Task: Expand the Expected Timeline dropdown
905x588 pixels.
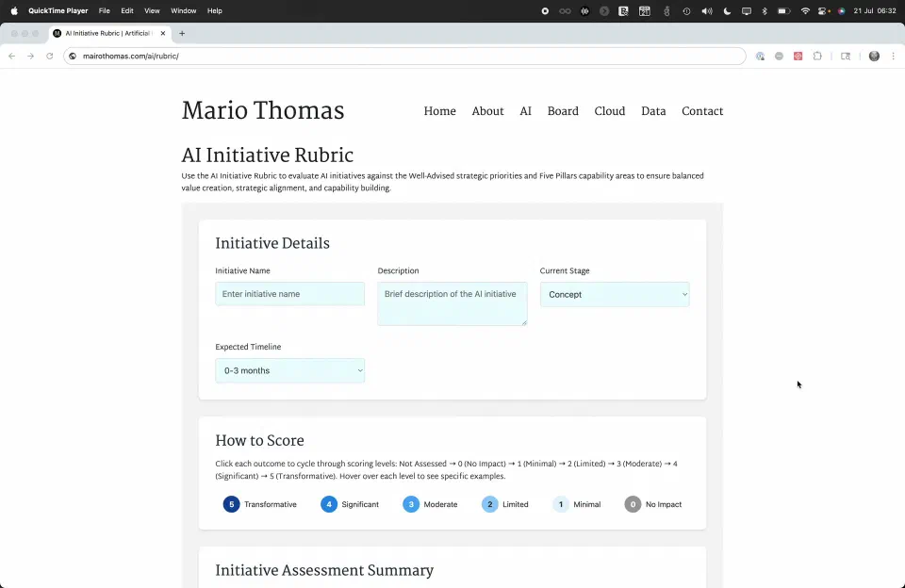Action: 289,370
